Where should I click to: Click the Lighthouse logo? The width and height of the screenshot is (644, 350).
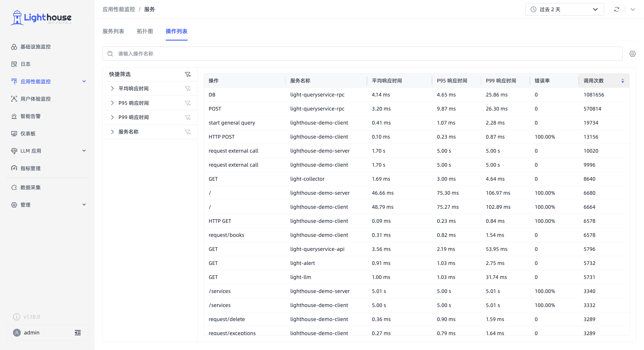(x=41, y=18)
